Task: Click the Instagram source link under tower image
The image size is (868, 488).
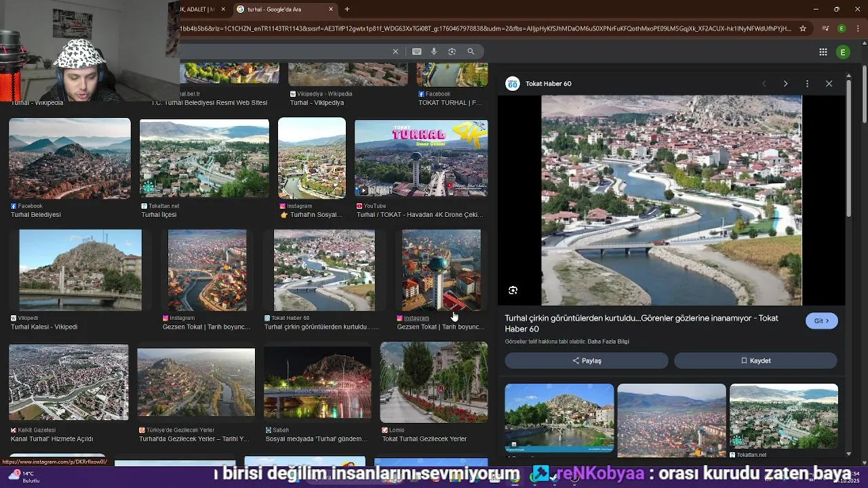Action: 416,318
